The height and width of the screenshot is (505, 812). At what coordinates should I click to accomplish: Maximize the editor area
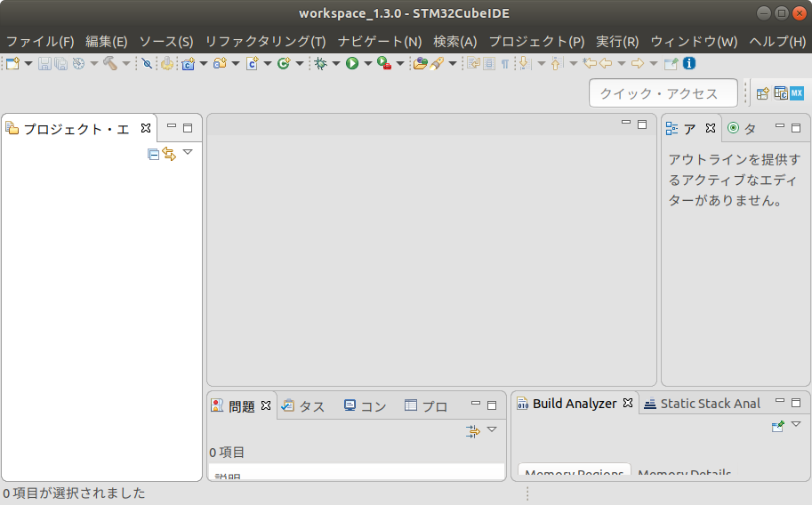coord(642,124)
